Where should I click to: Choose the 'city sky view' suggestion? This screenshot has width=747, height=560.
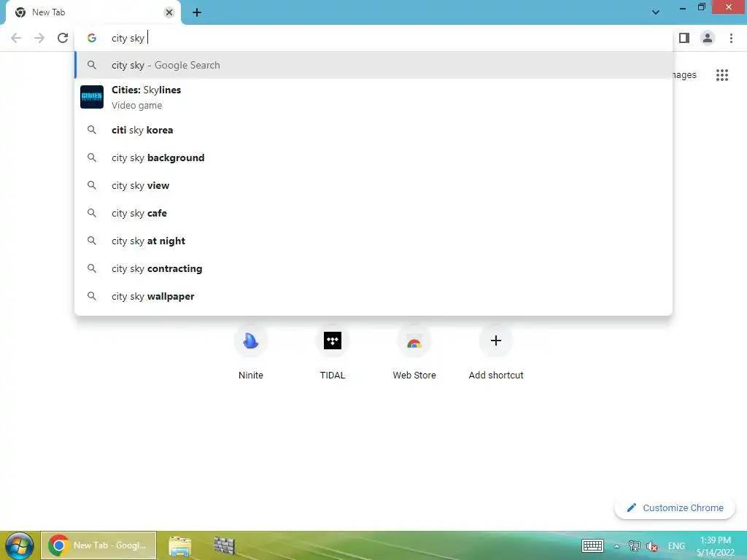[x=373, y=185]
